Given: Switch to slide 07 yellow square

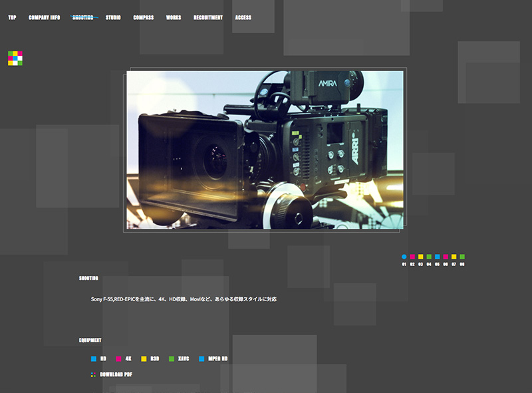Looking at the screenshot, I should tap(454, 257).
